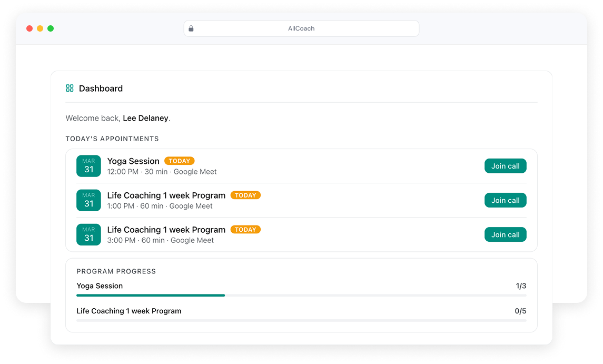This screenshot has height=364, width=603.
Task: Open the Yoga Session appointment title
Action: click(133, 161)
